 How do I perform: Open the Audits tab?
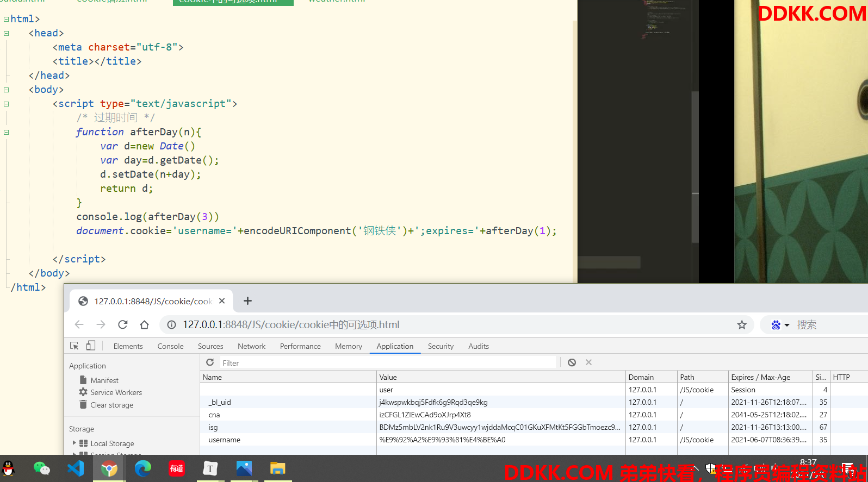point(479,346)
